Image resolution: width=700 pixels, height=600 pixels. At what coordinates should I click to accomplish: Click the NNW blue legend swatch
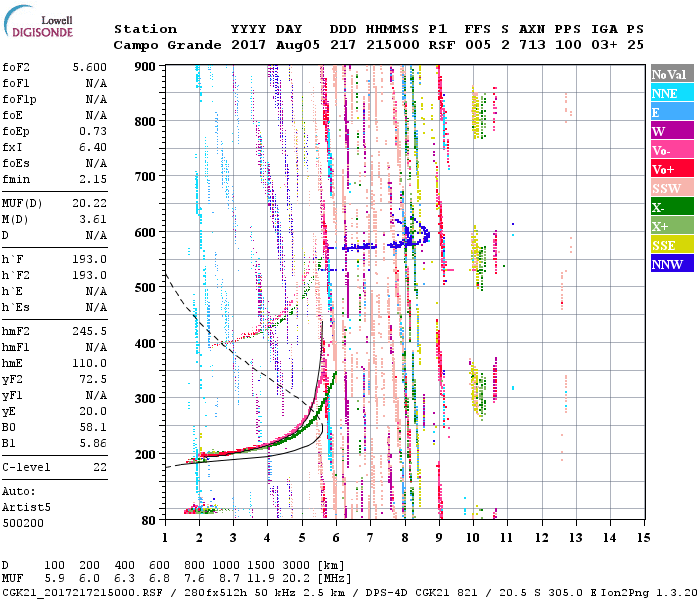click(x=671, y=264)
